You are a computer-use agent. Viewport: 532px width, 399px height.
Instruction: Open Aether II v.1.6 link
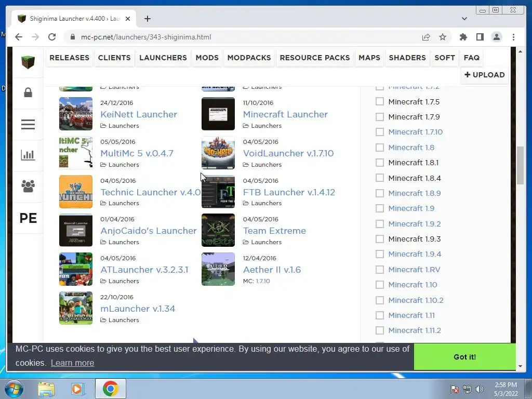pos(272,270)
